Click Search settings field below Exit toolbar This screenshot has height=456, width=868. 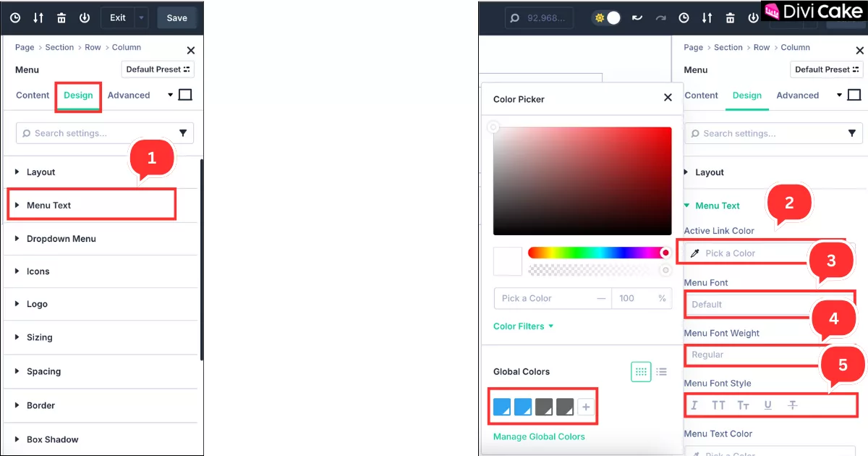point(105,133)
